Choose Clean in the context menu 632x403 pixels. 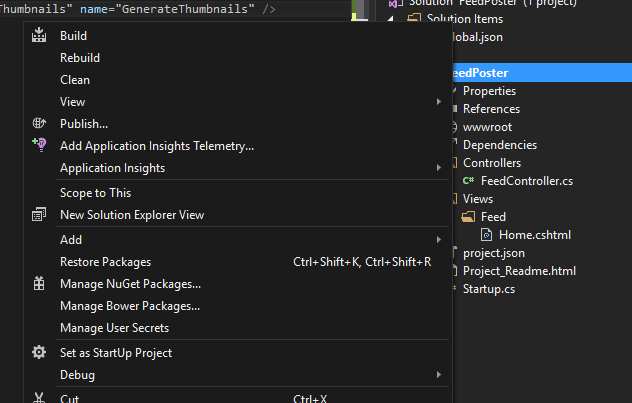pos(75,80)
